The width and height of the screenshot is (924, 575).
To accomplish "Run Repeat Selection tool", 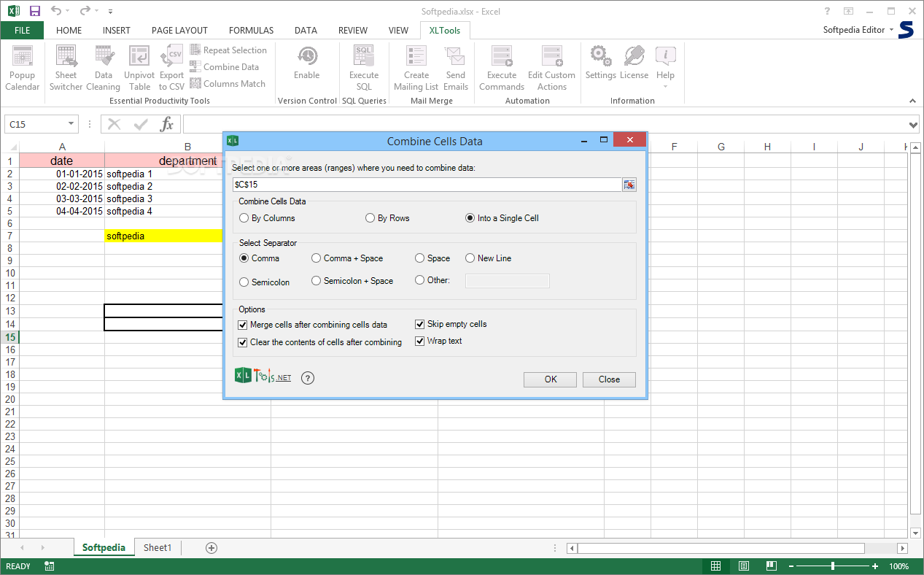I will (228, 50).
